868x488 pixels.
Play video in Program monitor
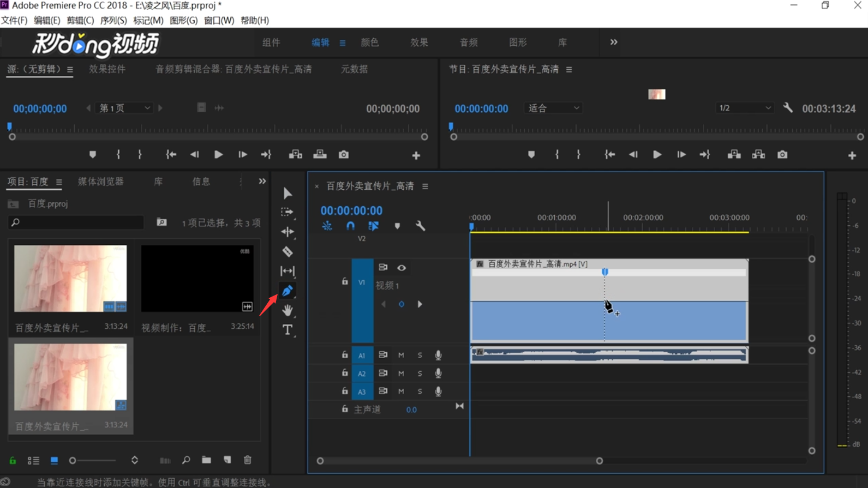(x=657, y=155)
